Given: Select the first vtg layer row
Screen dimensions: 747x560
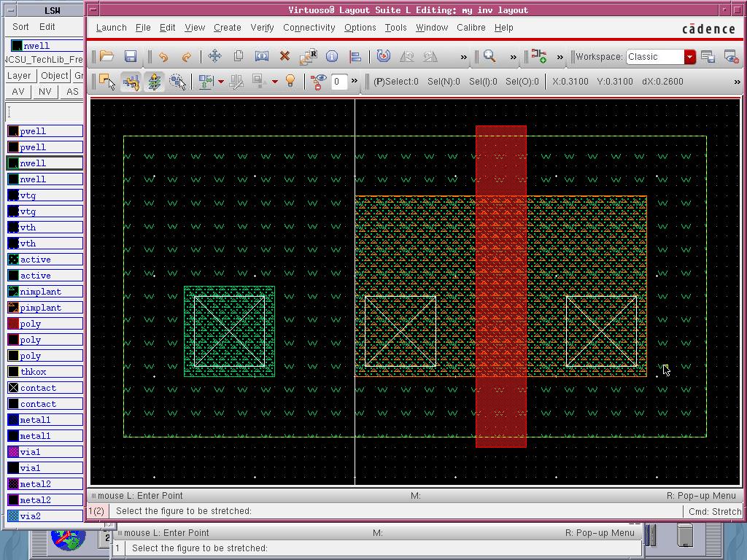Looking at the screenshot, I should pos(45,195).
